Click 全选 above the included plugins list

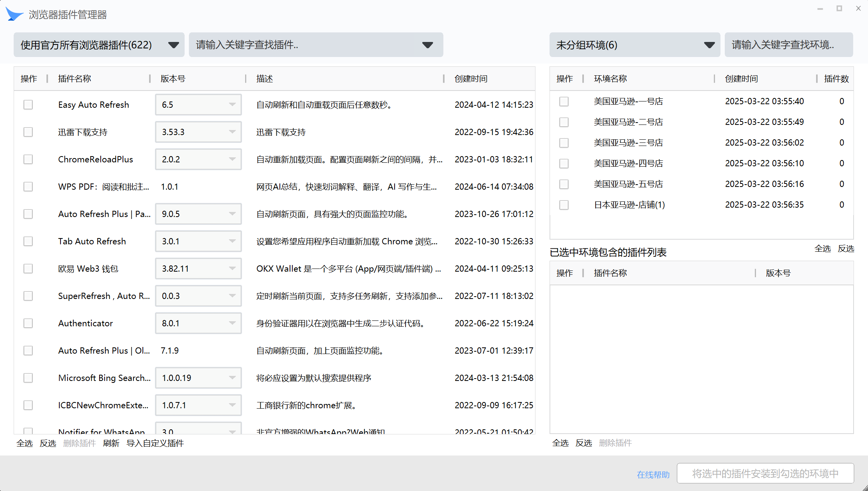tap(823, 249)
